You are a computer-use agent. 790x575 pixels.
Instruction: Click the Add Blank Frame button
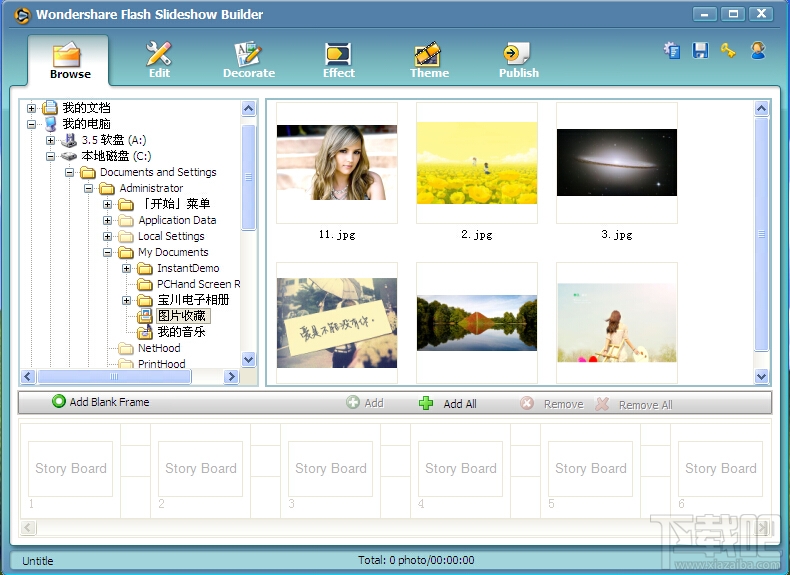101,402
